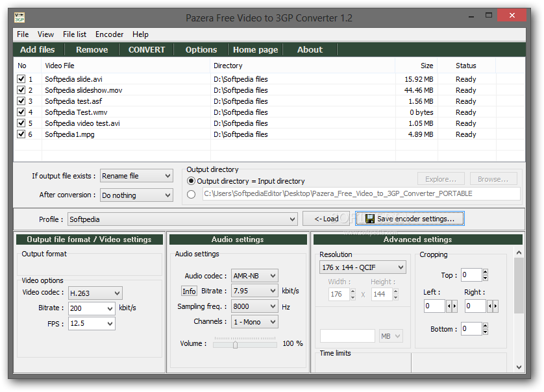Click floppy disk icon on Save encoder settings
This screenshot has width=544, height=392.
coord(370,219)
